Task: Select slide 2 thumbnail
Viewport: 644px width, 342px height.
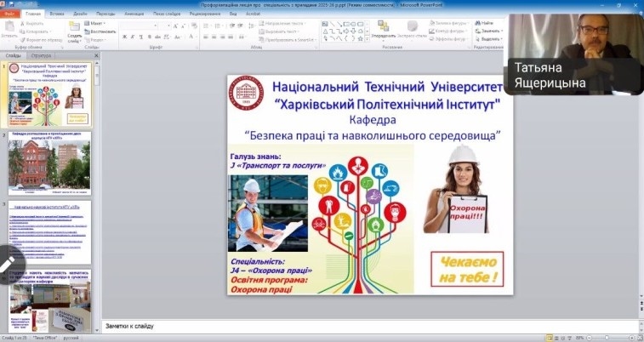Action: [49, 163]
